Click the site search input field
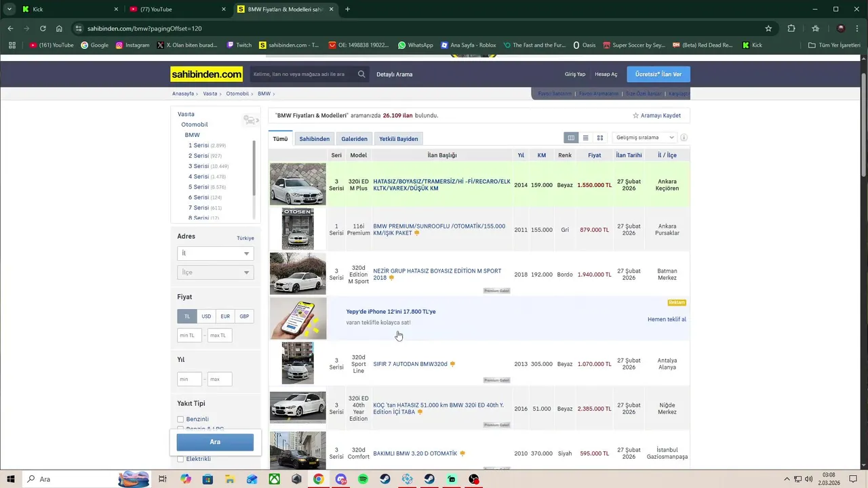 coord(301,74)
